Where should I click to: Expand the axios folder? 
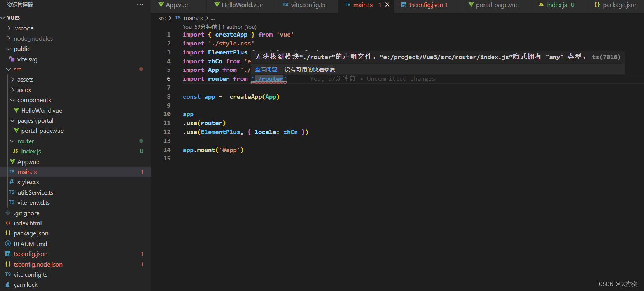click(x=13, y=90)
